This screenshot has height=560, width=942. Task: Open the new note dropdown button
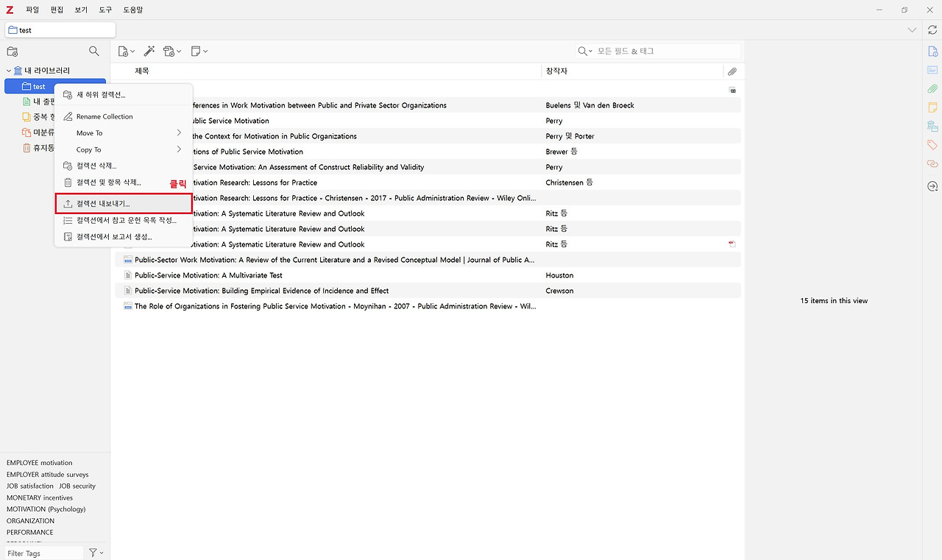199,51
